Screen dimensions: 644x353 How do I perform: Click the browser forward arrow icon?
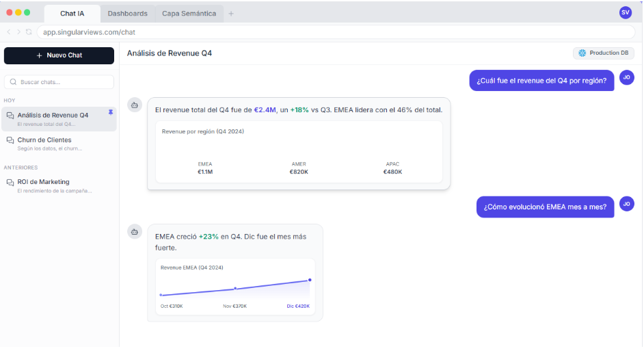pos(18,32)
